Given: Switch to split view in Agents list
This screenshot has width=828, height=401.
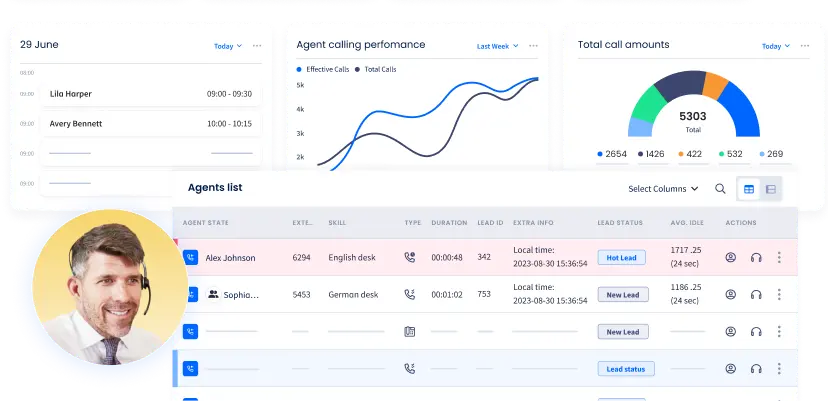Looking at the screenshot, I should [x=771, y=189].
